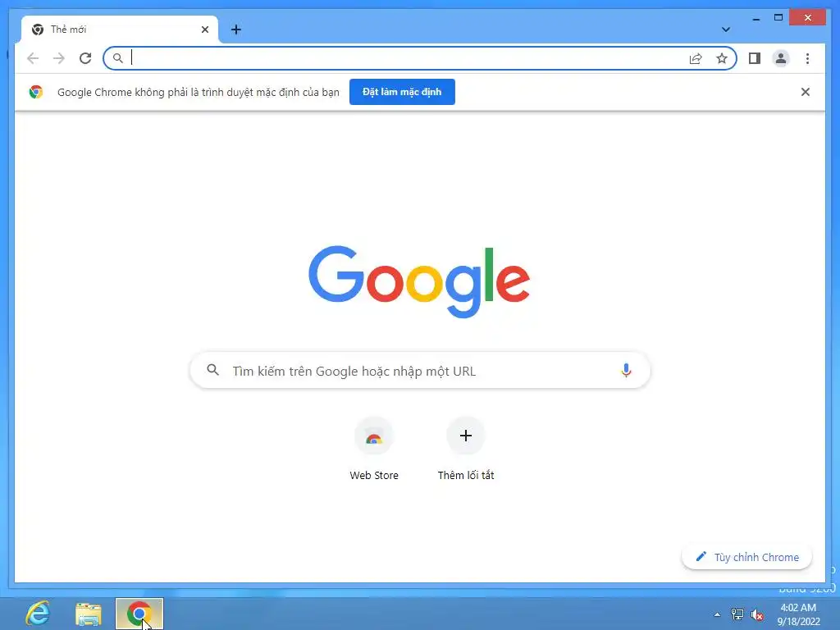Click magnifier icon in Google search box

coord(213,370)
